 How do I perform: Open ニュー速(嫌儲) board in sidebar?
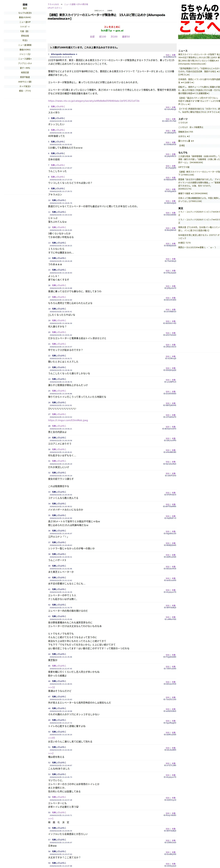pyautogui.click(x=25, y=45)
